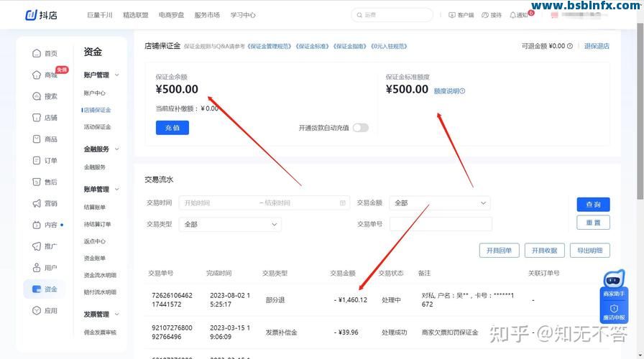Collapse the 账户管理 section
Screen dimensions: 644x359
[117, 75]
